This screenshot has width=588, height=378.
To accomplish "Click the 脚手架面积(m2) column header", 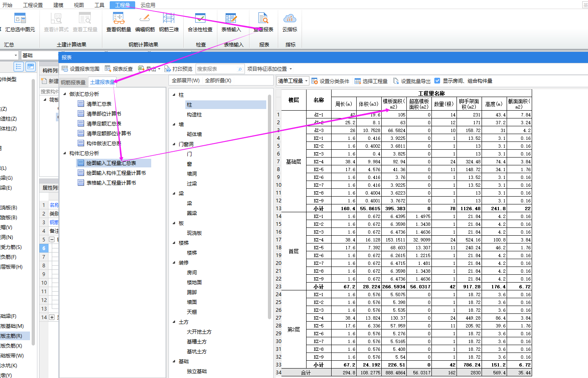I will (x=469, y=104).
